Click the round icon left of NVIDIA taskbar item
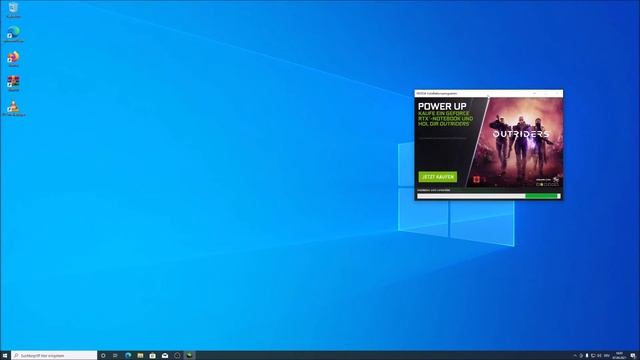The height and width of the screenshot is (360, 640). click(177, 356)
